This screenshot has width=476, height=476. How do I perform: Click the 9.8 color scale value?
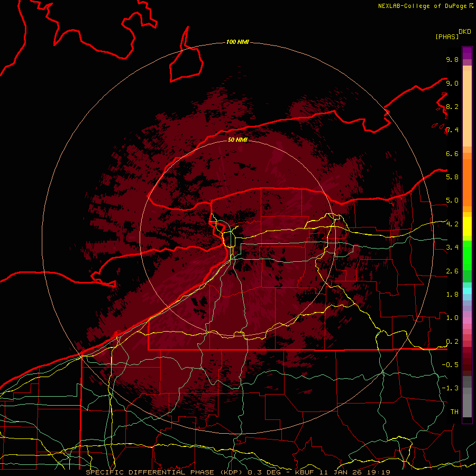[452, 59]
